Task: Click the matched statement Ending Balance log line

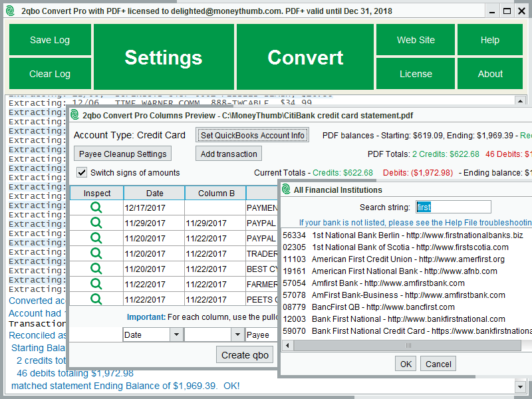Action: click(126, 386)
